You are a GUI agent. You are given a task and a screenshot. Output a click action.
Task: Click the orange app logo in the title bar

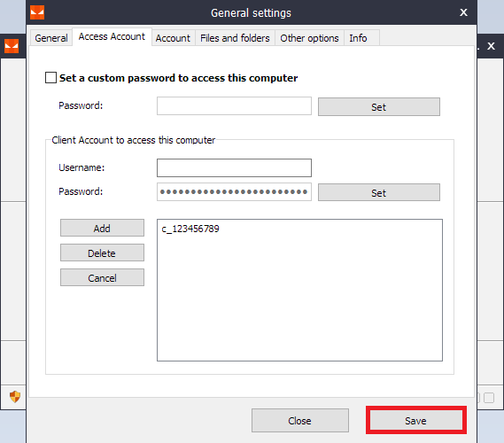[x=37, y=12]
